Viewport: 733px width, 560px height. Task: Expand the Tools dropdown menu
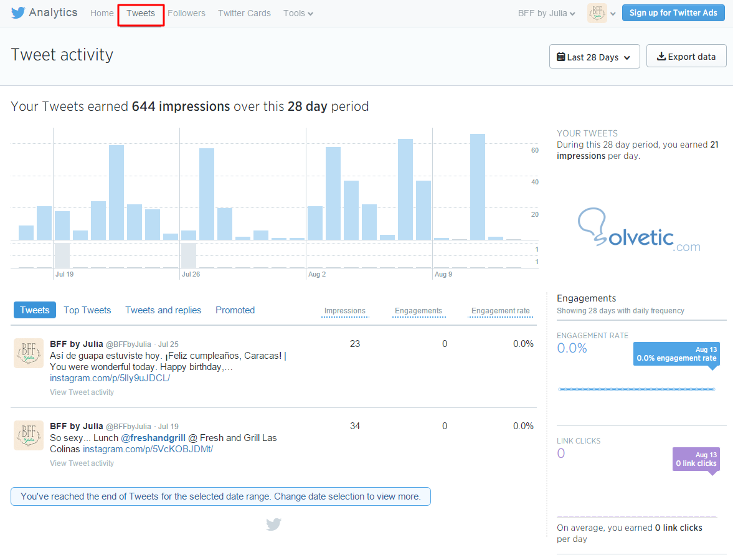[x=298, y=13]
